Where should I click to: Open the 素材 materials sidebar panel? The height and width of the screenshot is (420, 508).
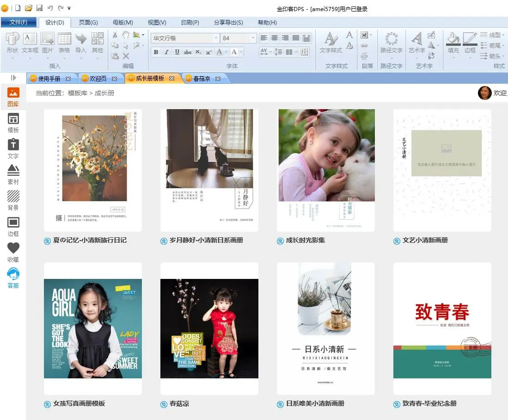[x=13, y=174]
